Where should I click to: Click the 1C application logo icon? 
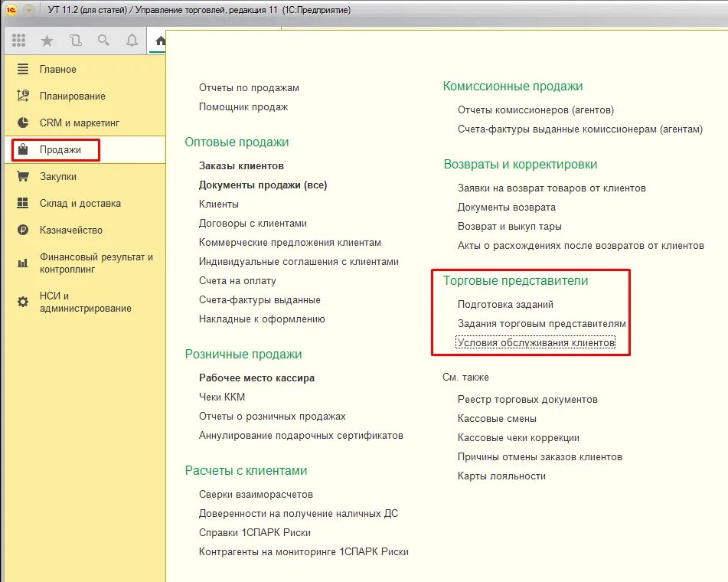point(11,10)
